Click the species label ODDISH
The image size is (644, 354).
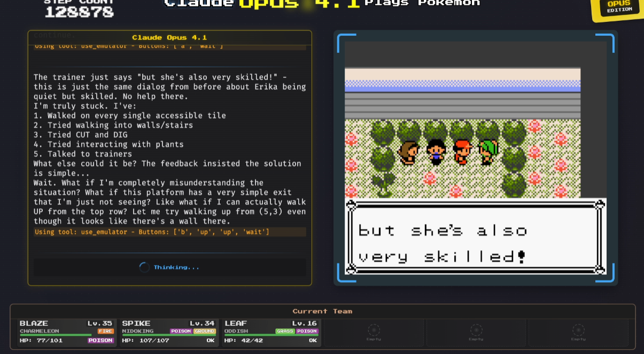[236, 332]
